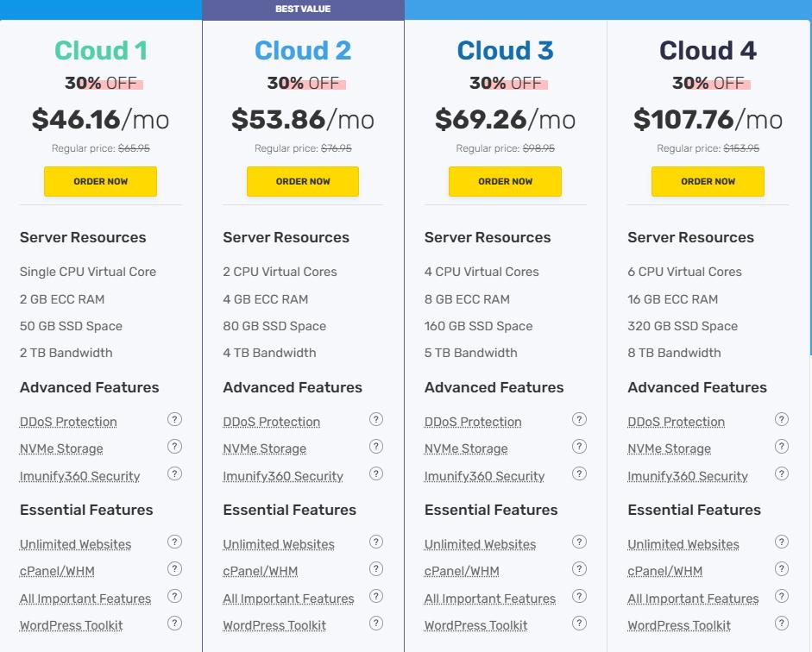Click help icon beside Cloud 2 NVMe Storage

tap(376, 447)
